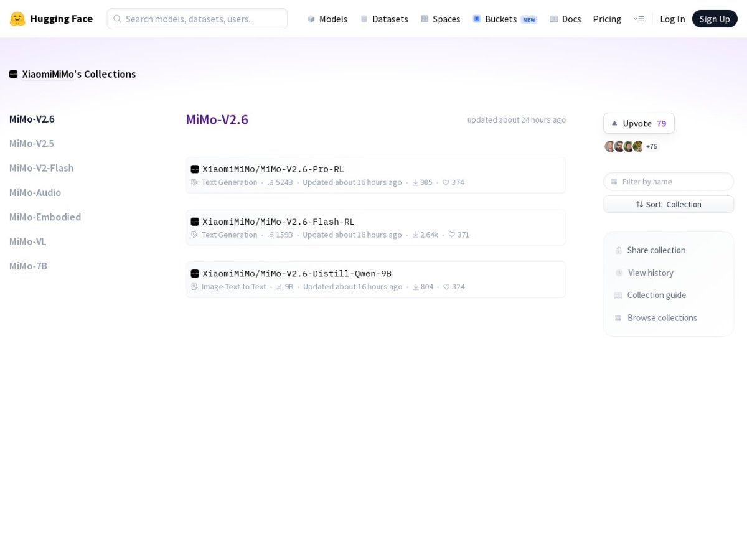The width and height of the screenshot is (747, 560).
Task: Click the Log In link
Action: (x=672, y=19)
